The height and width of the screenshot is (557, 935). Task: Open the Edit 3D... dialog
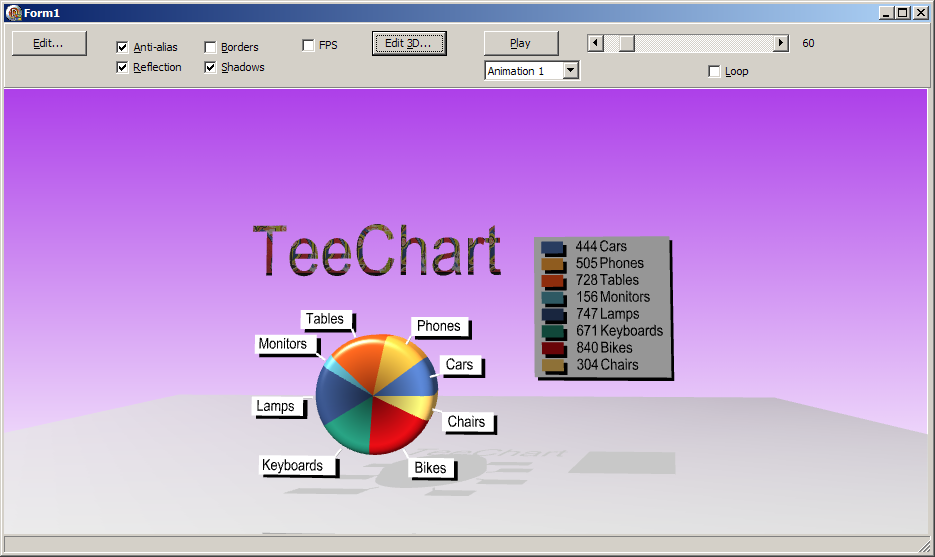pyautogui.click(x=409, y=44)
